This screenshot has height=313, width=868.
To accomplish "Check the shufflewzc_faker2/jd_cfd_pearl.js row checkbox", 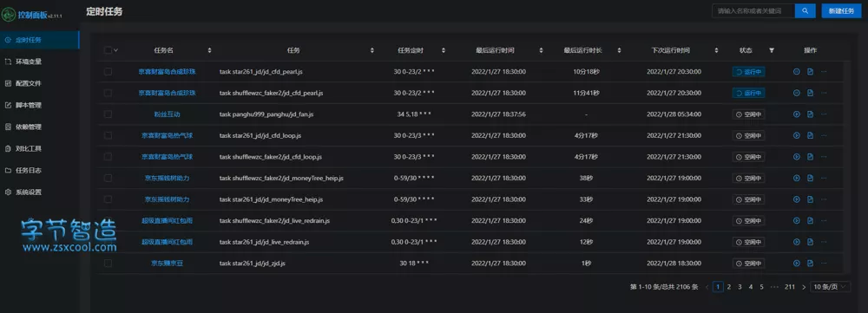I will click(108, 93).
